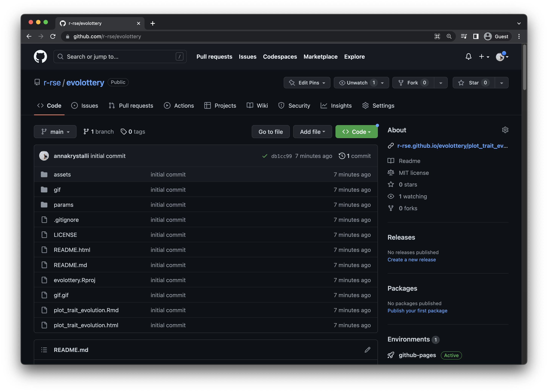Open Marketplace in the top navigation
Image resolution: width=548 pixels, height=392 pixels.
[320, 56]
